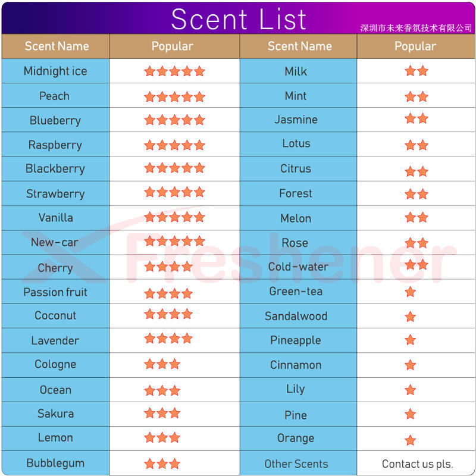This screenshot has height=476, width=476.
Task: Select the Blueberry scent name
Action: click(55, 120)
